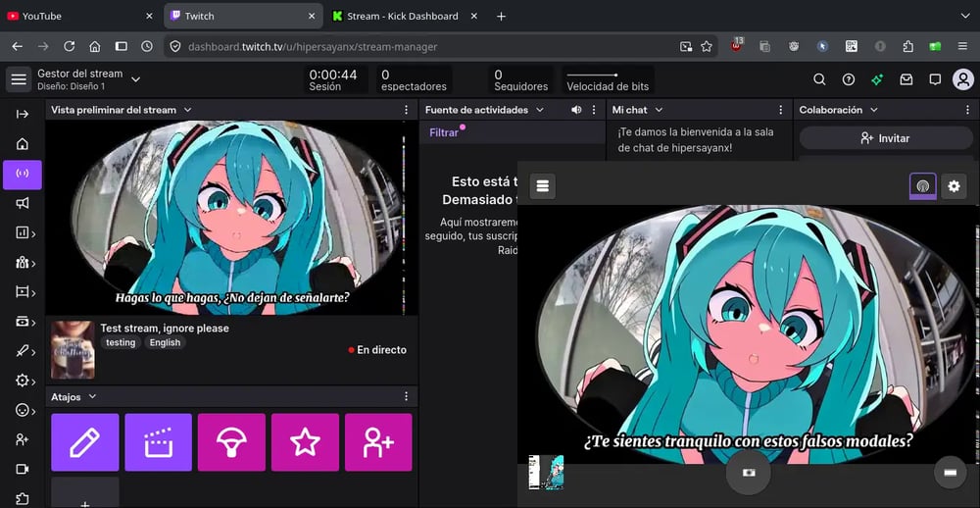Open the Firefox list-all-tabs chevron

pos(965,17)
